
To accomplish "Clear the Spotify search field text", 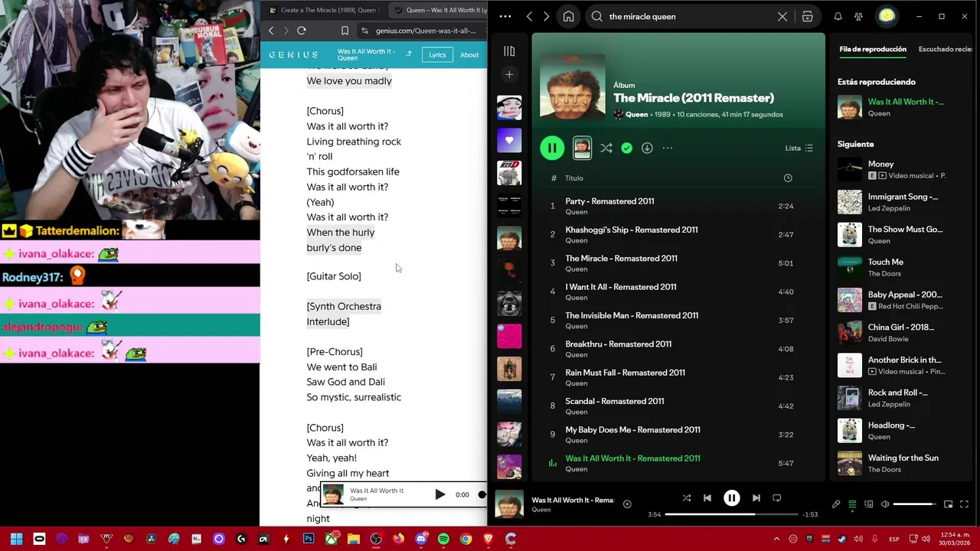I will click(782, 16).
